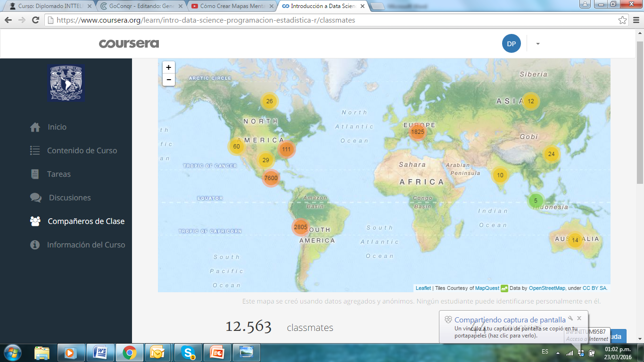Open Skype from the Windows taskbar
644x362 pixels.
pos(189,352)
